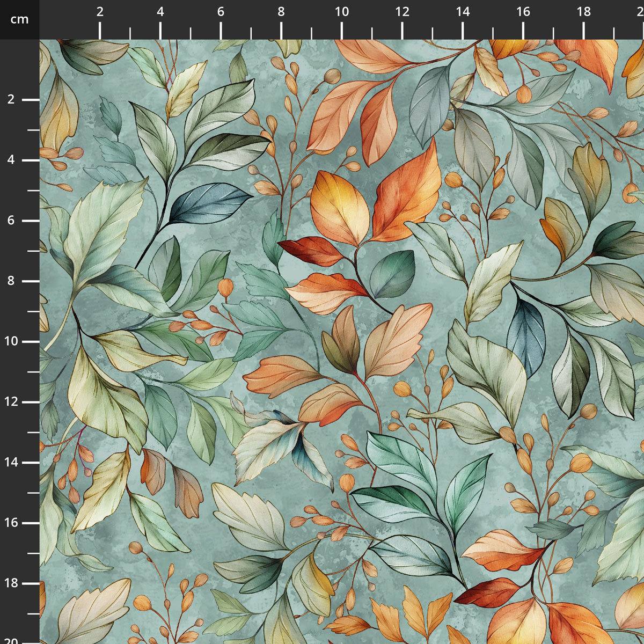Viewport: 644px width, 644px height.
Task: Select the 10 mark on the horizontal ruler
Action: [x=342, y=12]
